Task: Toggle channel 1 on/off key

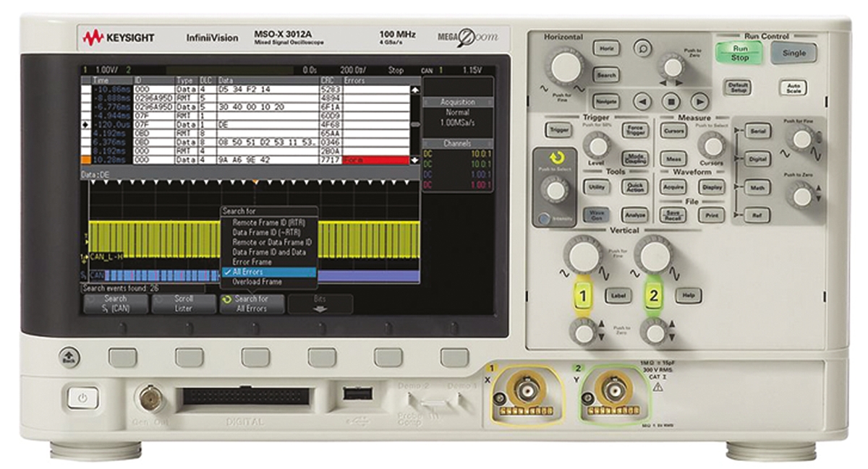Action: 583,296
